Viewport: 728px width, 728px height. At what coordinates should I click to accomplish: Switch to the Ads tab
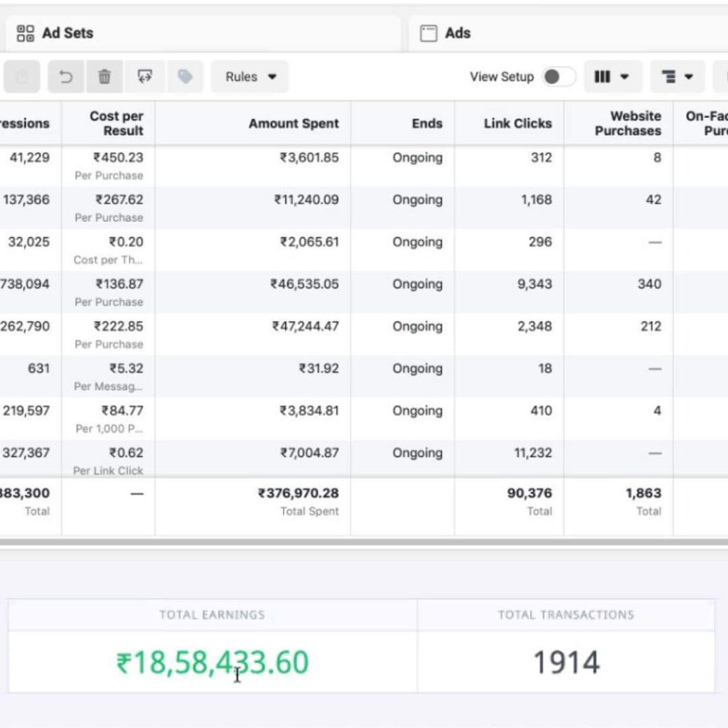click(457, 33)
